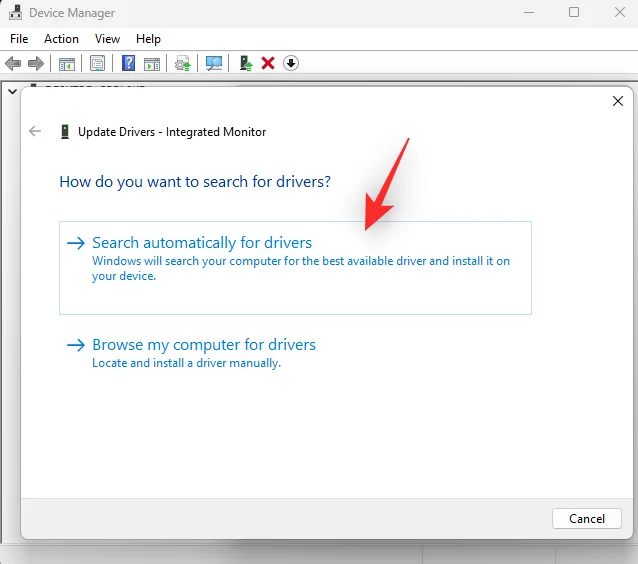Image resolution: width=638 pixels, height=564 pixels.
Task: Click Scan for hardware changes monitor icon
Action: 214,63
